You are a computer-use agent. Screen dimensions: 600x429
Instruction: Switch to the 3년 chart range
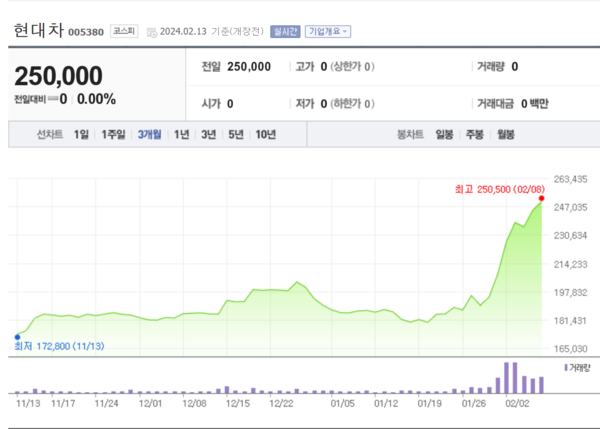click(208, 135)
